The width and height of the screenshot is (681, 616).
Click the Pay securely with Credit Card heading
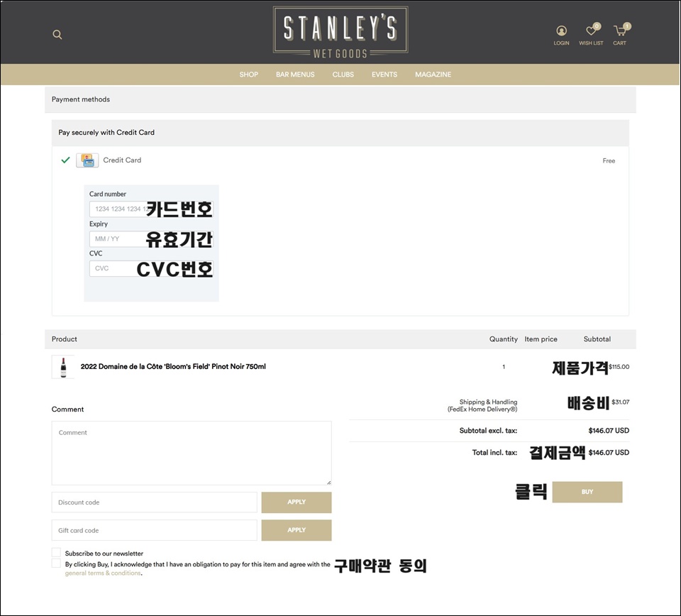tap(106, 133)
